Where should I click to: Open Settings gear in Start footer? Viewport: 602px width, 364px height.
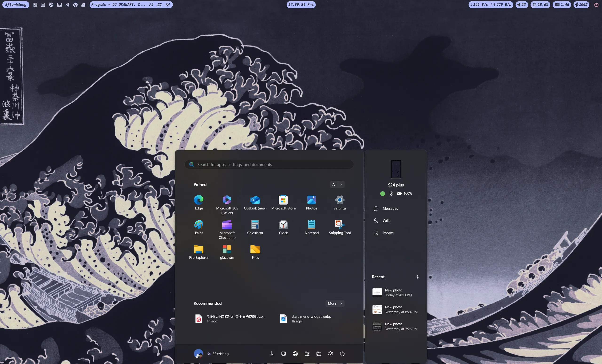[331, 353]
